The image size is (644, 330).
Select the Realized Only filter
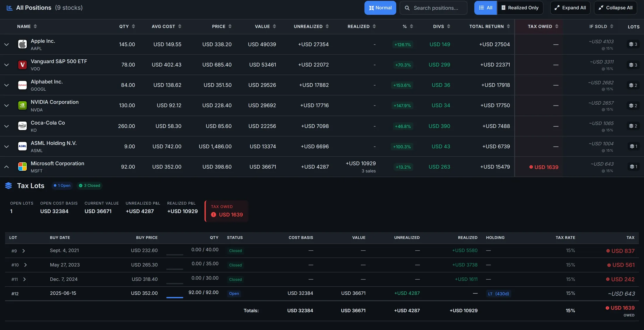coord(520,8)
